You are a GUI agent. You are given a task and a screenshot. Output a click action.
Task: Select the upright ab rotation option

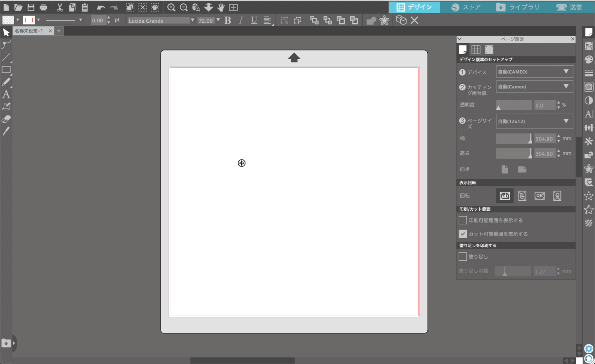[x=505, y=195]
